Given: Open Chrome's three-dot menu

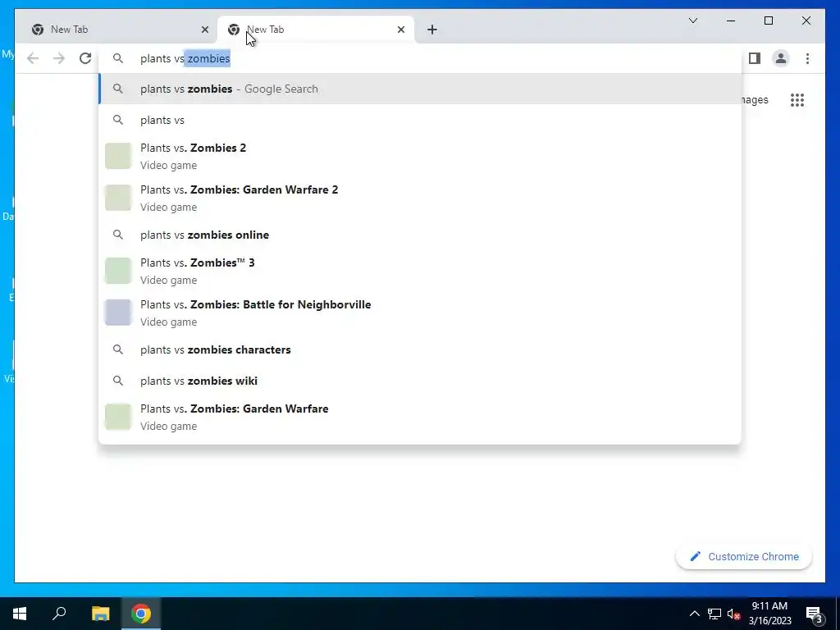Looking at the screenshot, I should coord(807,58).
